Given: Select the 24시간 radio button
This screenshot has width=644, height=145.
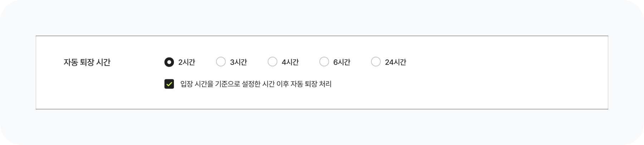Looking at the screenshot, I should point(376,62).
